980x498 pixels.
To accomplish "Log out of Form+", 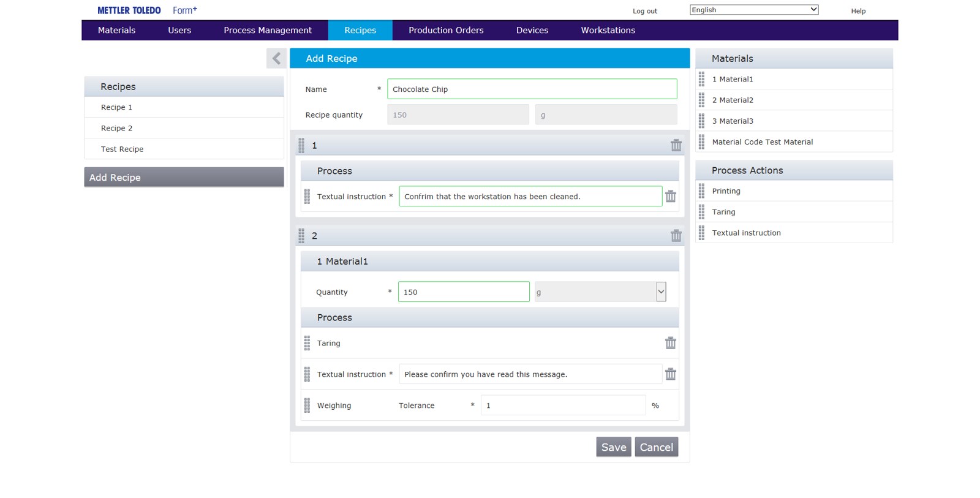I will tap(645, 11).
